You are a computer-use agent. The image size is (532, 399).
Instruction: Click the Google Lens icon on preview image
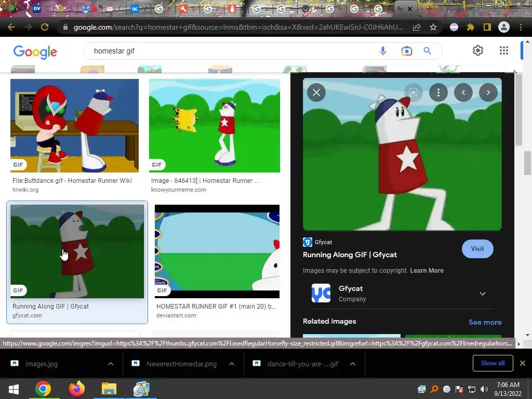click(413, 92)
